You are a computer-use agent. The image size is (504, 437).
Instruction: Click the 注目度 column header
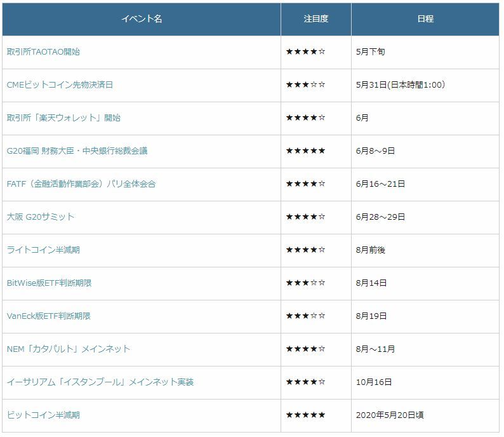(x=315, y=19)
